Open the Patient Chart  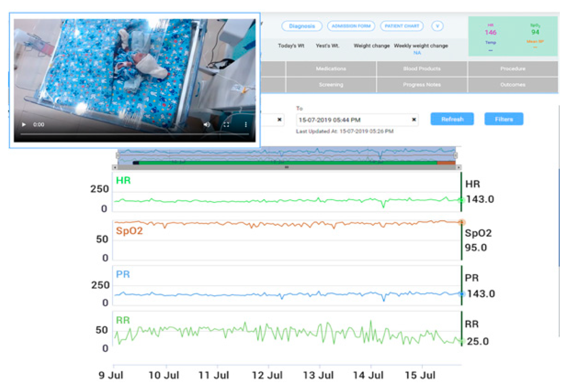tap(401, 26)
